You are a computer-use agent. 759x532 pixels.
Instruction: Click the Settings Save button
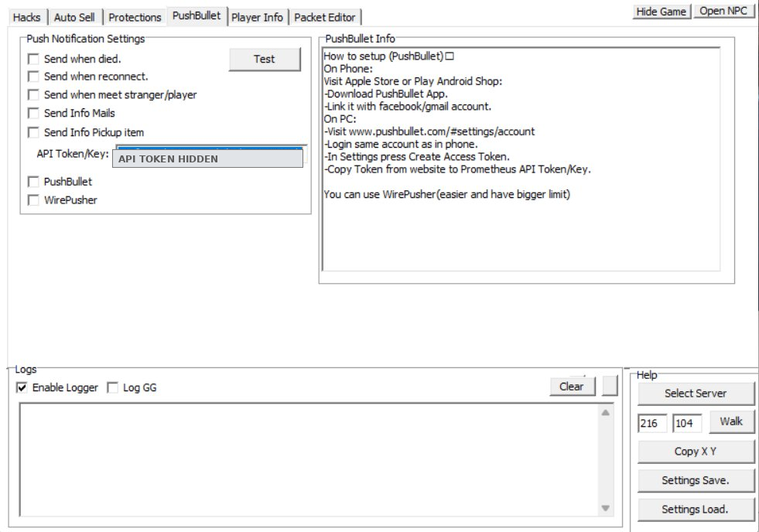tap(695, 481)
